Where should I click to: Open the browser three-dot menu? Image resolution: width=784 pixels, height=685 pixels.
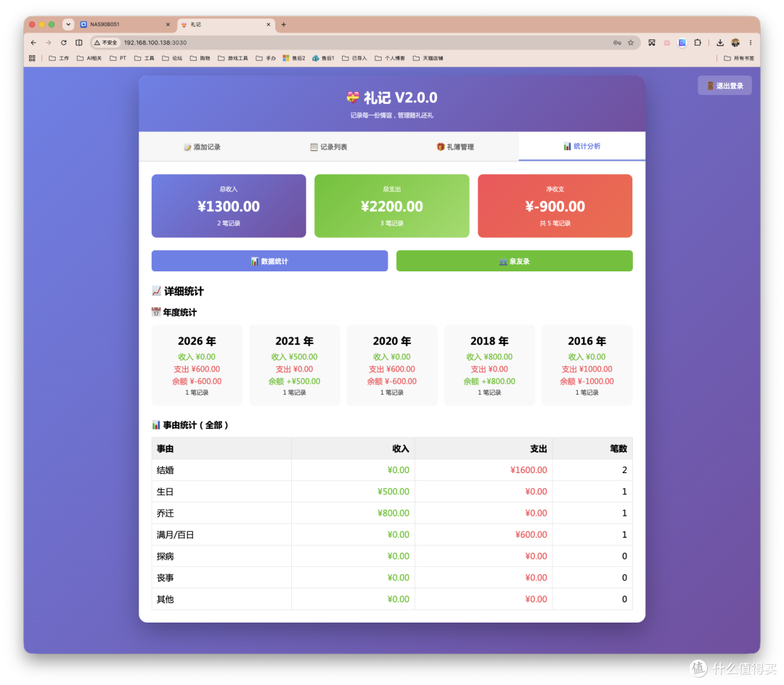pos(751,43)
